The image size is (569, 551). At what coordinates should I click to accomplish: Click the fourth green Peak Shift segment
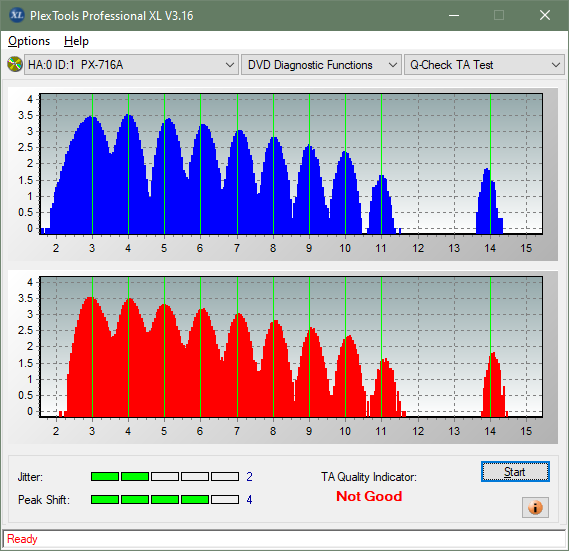tap(195, 499)
